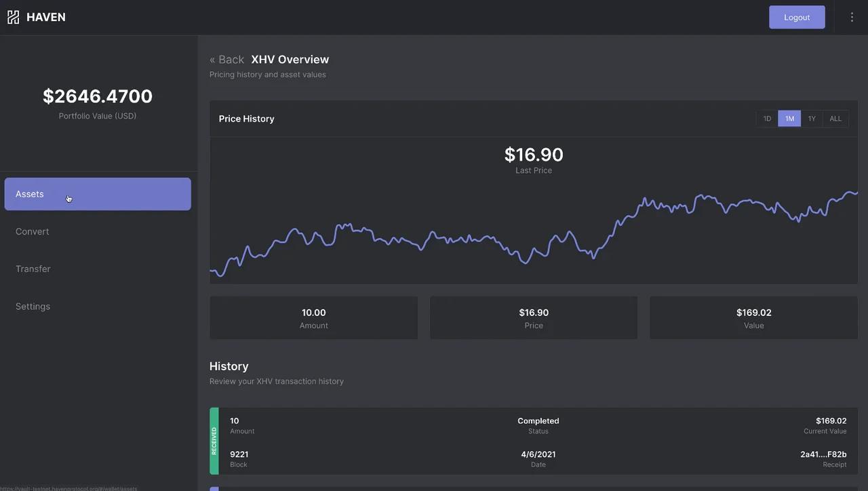Click the completed transaction history row
This screenshot has height=491, width=868.
coord(534,441)
